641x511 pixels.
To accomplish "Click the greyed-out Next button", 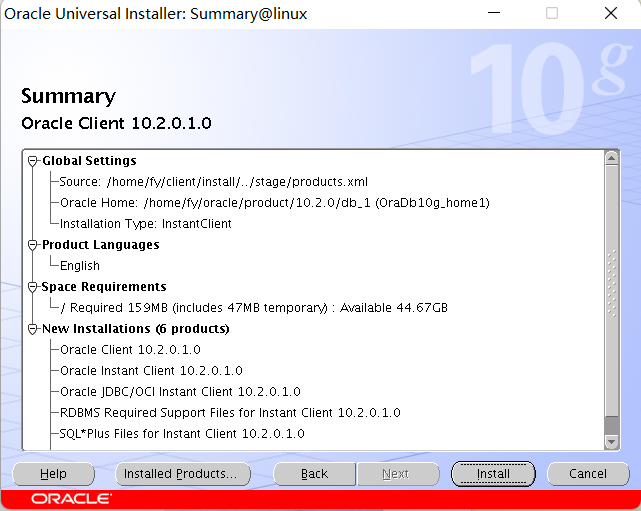I will coord(398,474).
